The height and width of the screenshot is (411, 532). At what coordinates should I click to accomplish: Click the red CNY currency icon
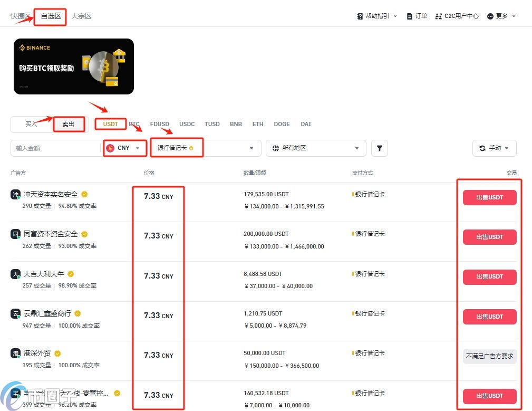tap(110, 148)
